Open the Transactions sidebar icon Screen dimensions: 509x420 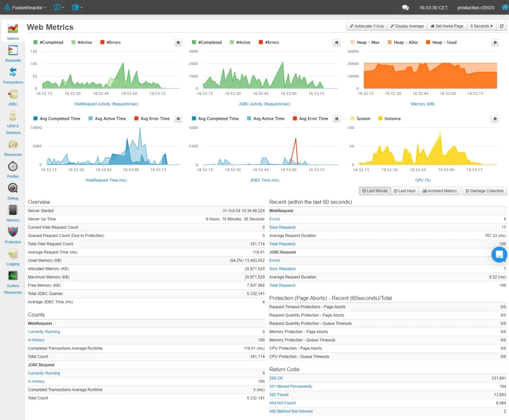13,72
